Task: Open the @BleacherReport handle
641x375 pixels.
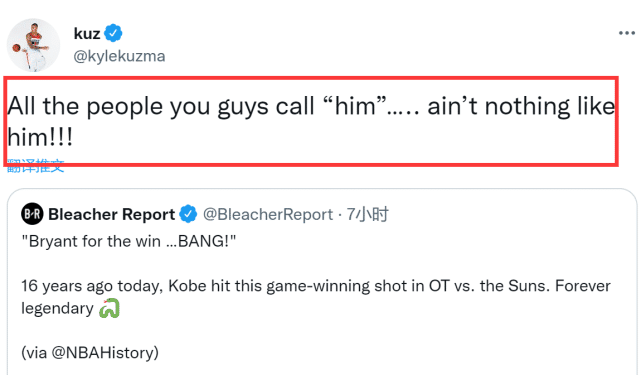Action: point(268,214)
